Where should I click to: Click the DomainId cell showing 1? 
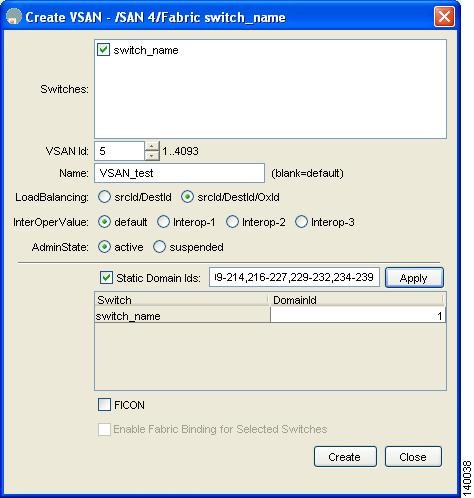358,316
